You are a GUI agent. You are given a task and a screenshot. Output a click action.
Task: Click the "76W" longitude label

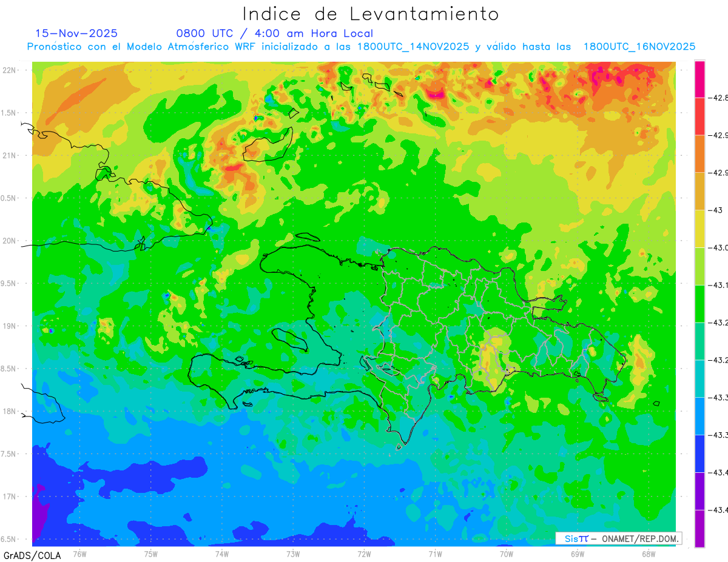coord(79,554)
